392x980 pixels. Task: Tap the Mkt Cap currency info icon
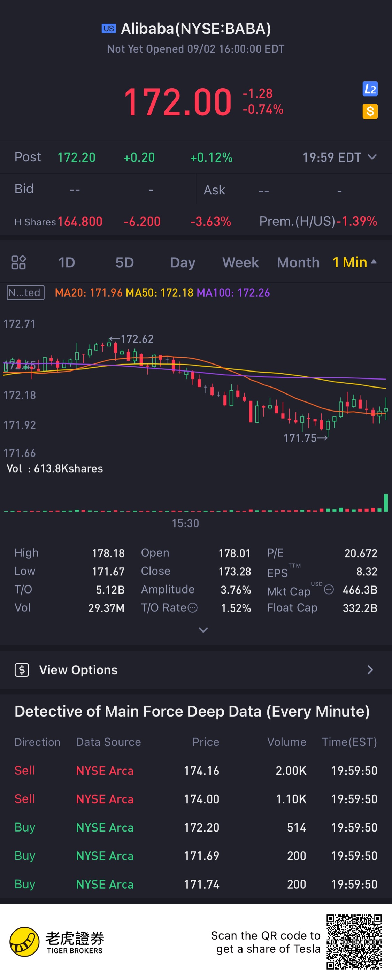(329, 590)
